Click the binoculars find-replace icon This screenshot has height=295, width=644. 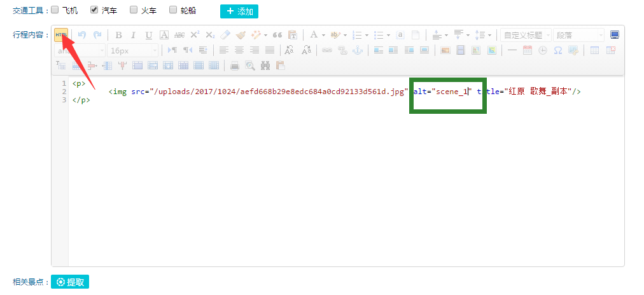(x=265, y=65)
